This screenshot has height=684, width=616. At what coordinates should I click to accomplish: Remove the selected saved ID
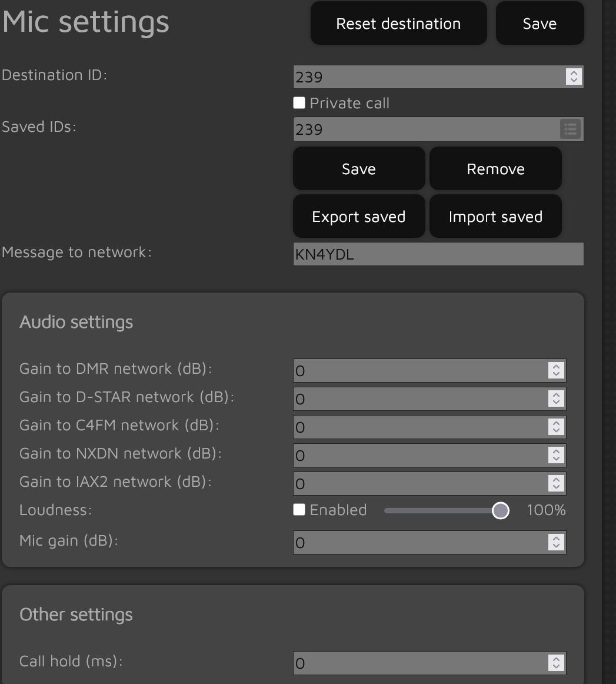(x=495, y=169)
